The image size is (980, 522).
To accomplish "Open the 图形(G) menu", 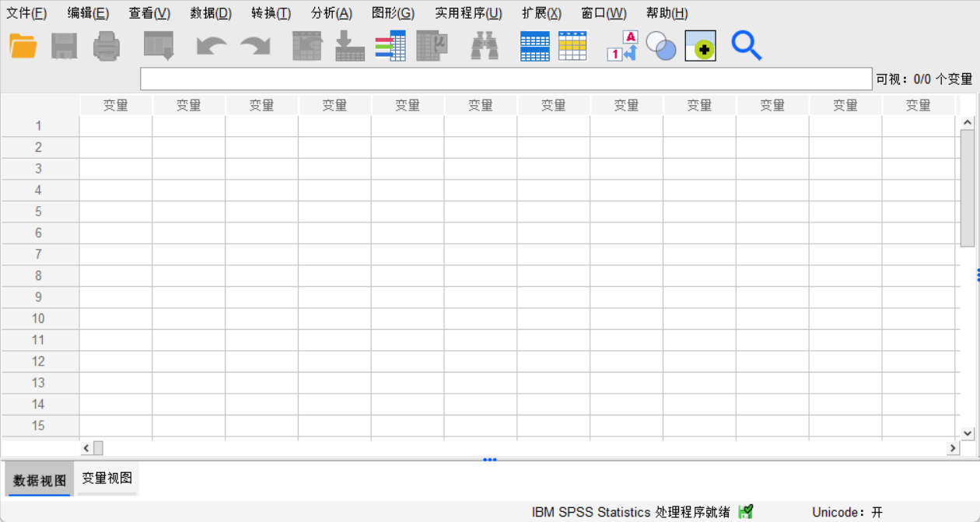I will (x=394, y=13).
